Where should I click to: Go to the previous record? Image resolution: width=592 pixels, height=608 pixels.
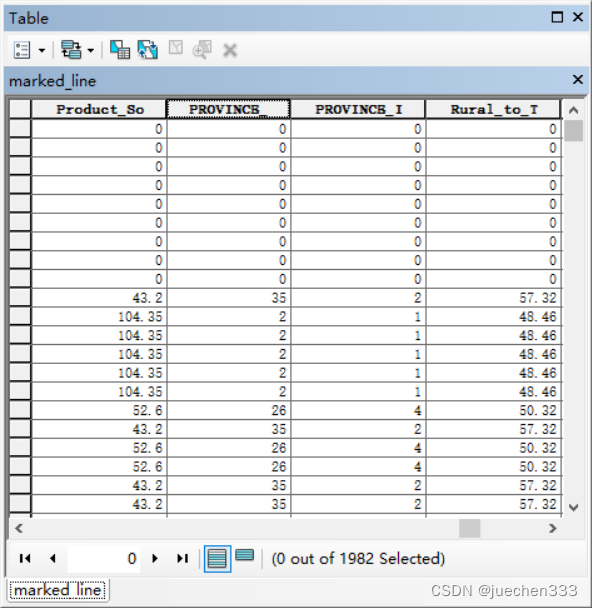coord(53,558)
